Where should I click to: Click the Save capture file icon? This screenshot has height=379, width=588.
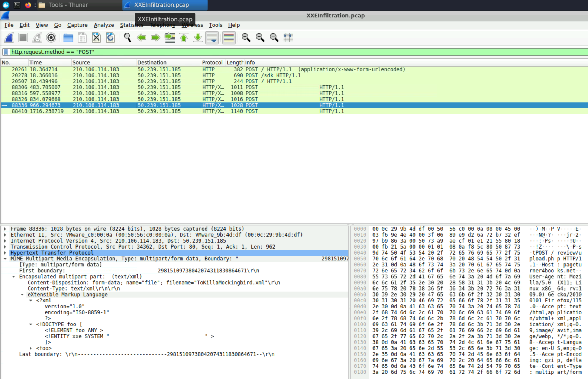pyautogui.click(x=82, y=38)
